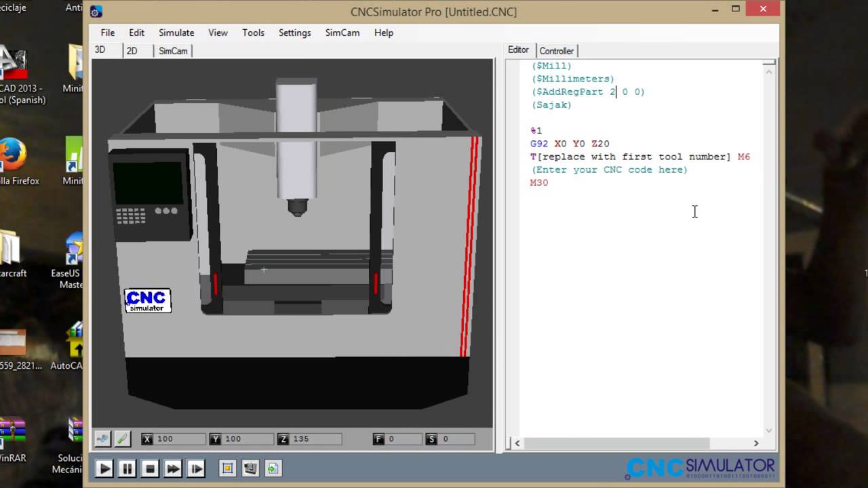Open the Simulate menu
This screenshot has width=868, height=488.
pos(176,33)
